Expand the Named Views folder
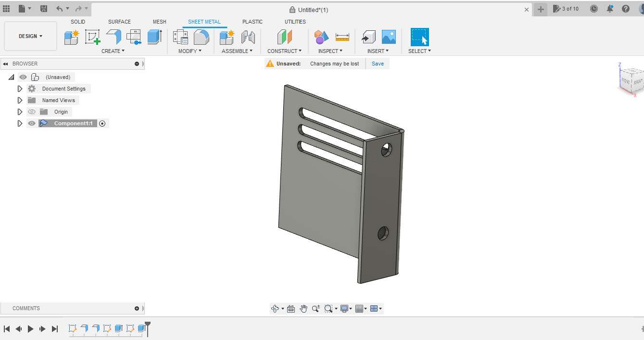Image resolution: width=644 pixels, height=340 pixels. pyautogui.click(x=20, y=100)
